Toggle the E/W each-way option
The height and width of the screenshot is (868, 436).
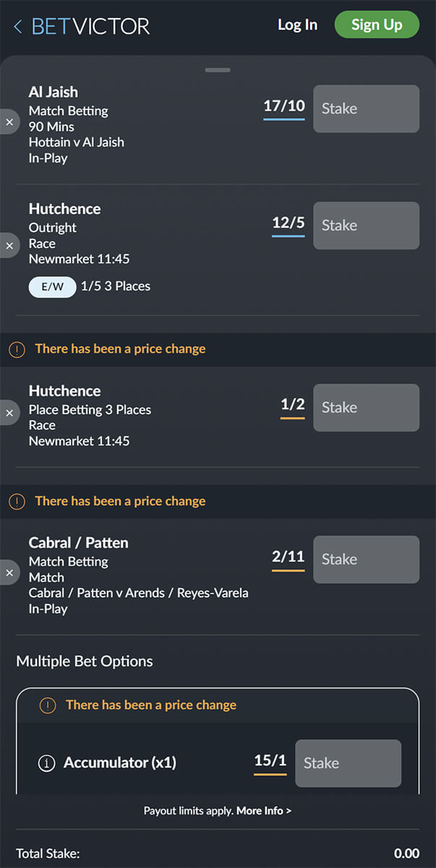coord(52,286)
